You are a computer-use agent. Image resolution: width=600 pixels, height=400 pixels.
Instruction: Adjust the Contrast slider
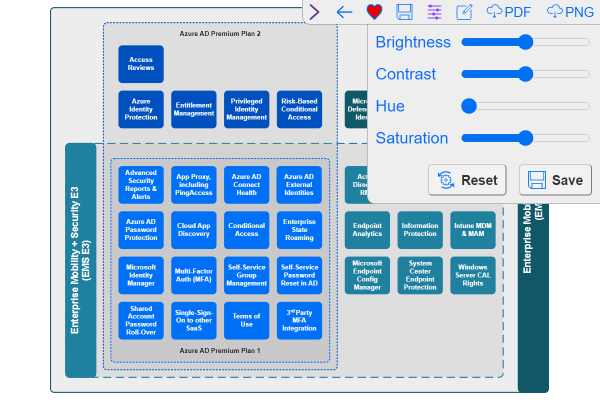(525, 74)
